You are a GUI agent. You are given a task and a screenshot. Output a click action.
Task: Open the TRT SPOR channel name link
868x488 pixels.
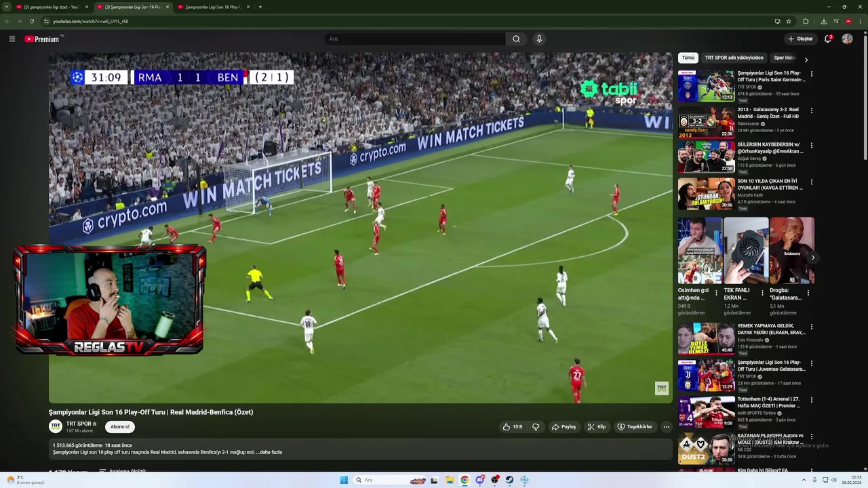pos(79,424)
